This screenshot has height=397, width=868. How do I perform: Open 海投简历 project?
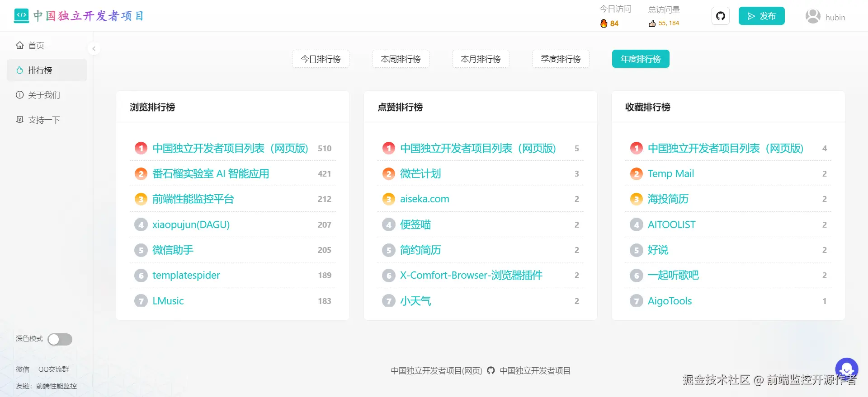[x=668, y=199]
